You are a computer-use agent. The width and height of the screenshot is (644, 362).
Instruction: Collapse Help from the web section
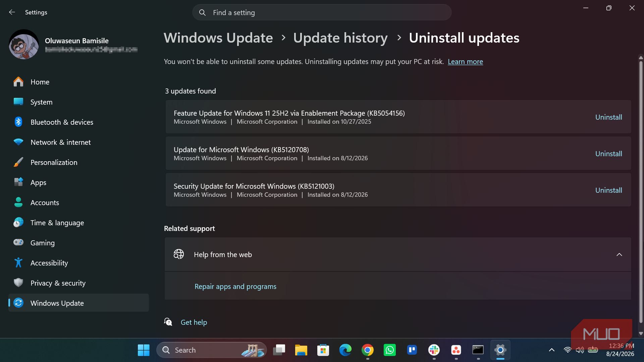(x=619, y=255)
